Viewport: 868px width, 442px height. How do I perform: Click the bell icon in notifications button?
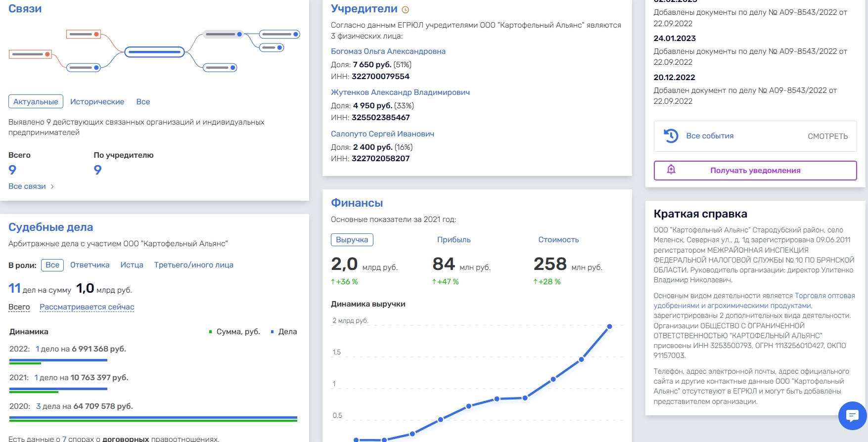(671, 170)
